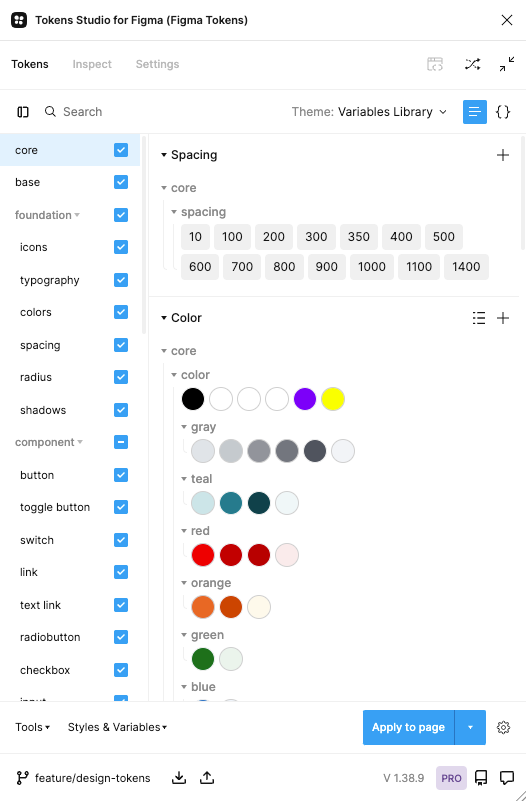Image resolution: width=526 pixels, height=801 pixels.
Task: Select the 400 spacing token
Action: 401,237
